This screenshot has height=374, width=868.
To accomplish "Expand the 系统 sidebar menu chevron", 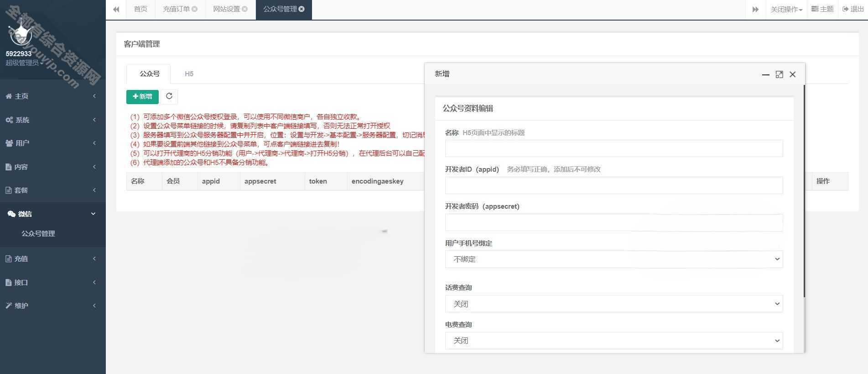I will point(94,120).
